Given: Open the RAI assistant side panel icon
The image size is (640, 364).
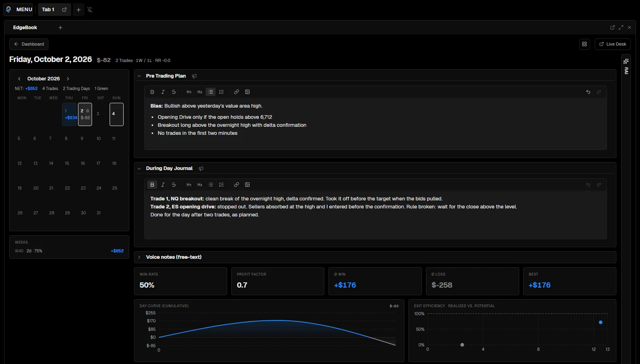Looking at the screenshot, I should tap(626, 66).
